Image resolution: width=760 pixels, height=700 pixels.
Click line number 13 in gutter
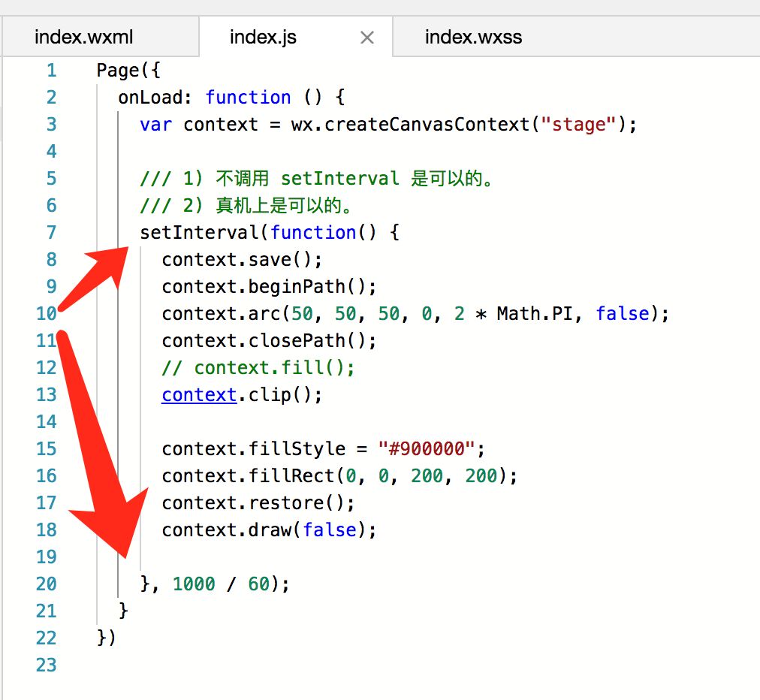pyautogui.click(x=47, y=394)
